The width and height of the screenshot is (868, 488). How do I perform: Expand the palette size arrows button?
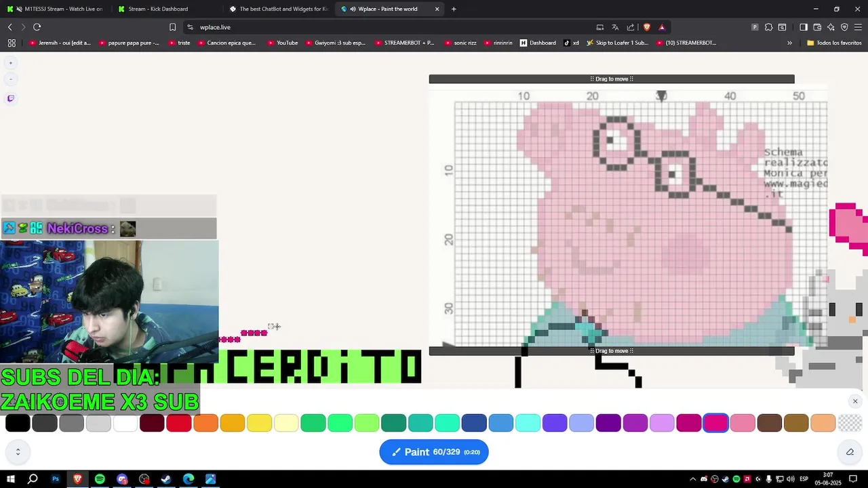click(18, 452)
